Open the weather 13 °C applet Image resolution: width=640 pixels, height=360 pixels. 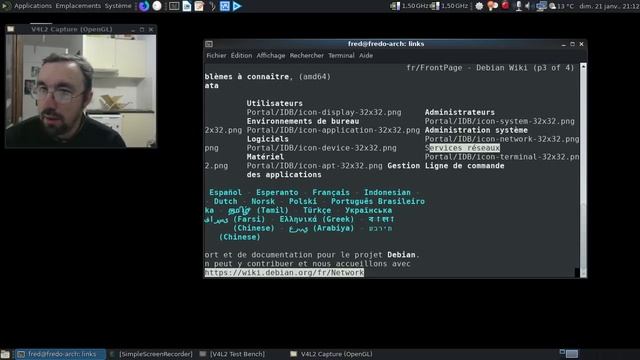[562, 6]
